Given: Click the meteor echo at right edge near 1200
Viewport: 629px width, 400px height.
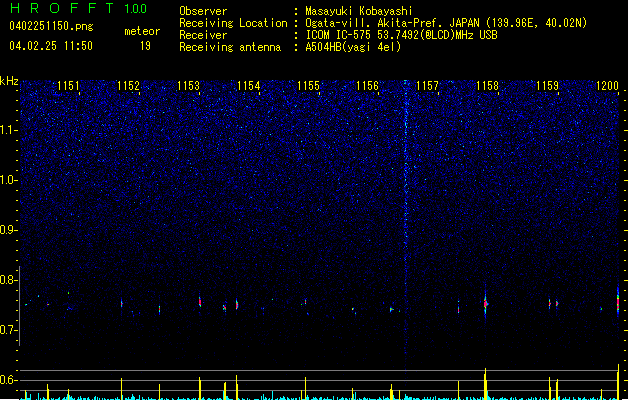Looking at the screenshot, I should [x=618, y=303].
